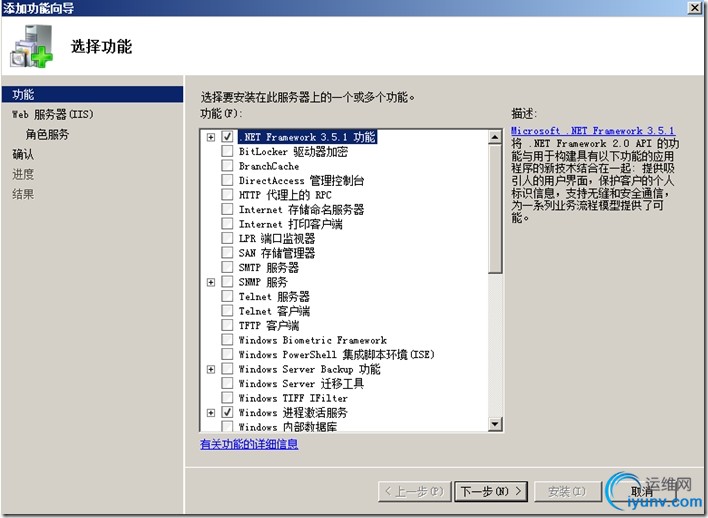Screen dimensions: 708x518
Task: Enable the BranchCache feature checkbox
Action: point(227,165)
